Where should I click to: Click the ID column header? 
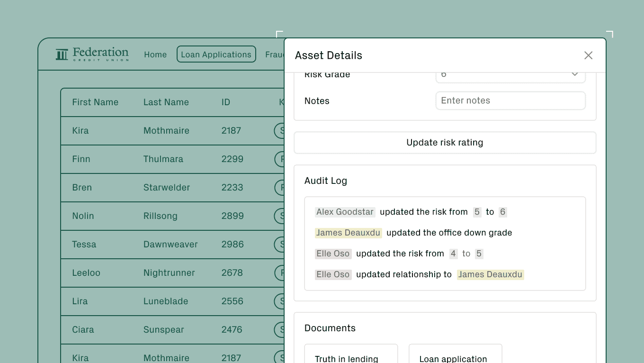pos(226,102)
